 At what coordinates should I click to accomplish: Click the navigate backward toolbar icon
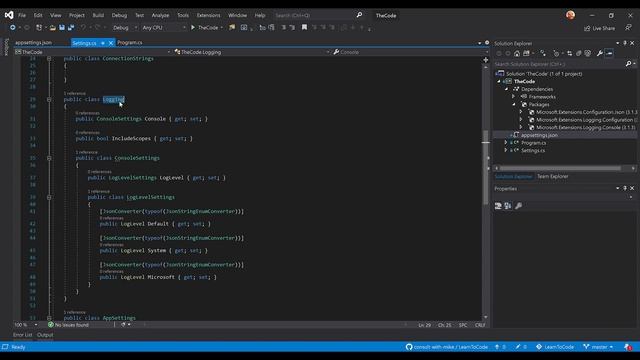(13, 27)
